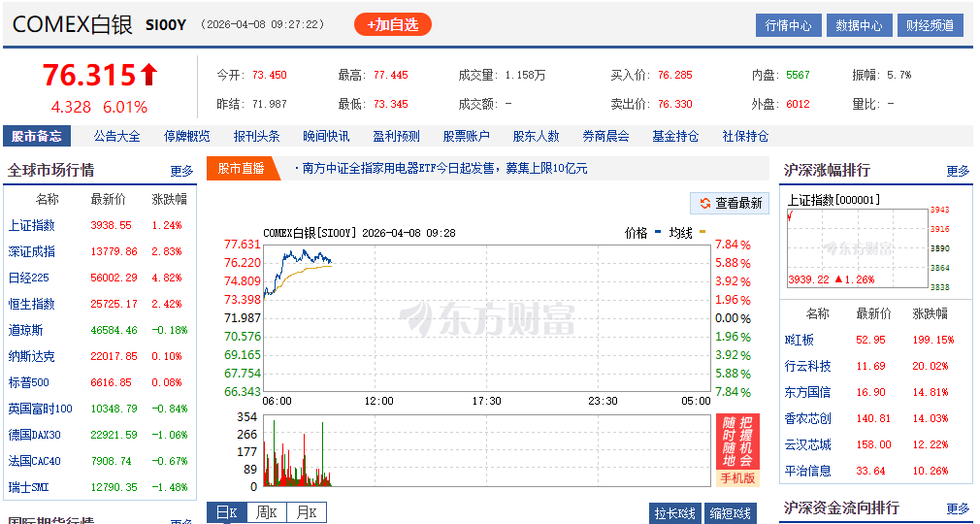Expand 更多 next to 沪深资金流向排行
Image resolution: width=980 pixels, height=524 pixels.
957,508
